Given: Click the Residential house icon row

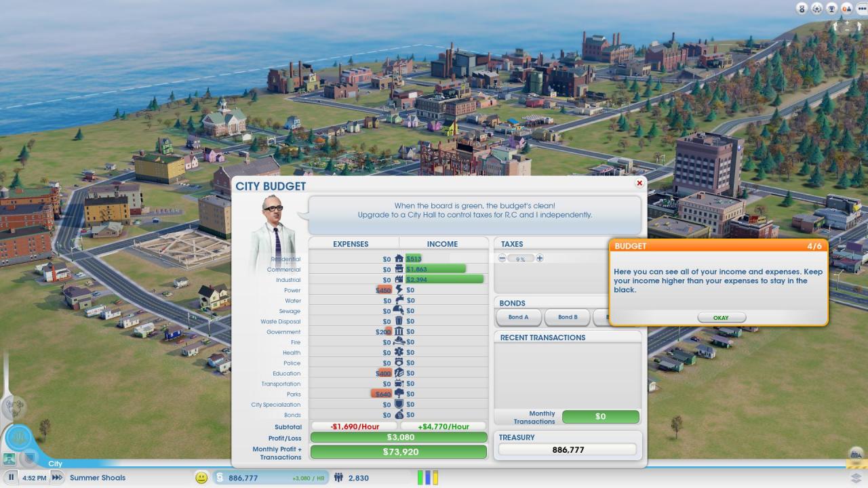Looking at the screenshot, I should tap(399, 259).
